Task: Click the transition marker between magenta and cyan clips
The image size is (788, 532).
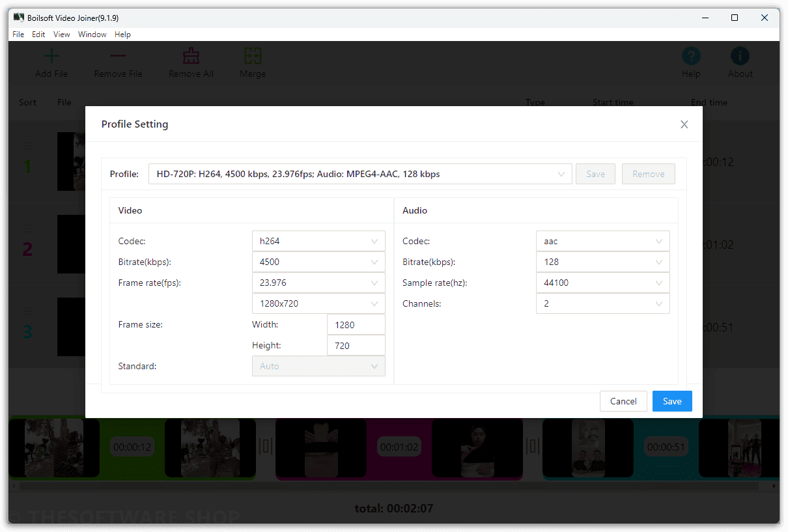Action: click(533, 447)
